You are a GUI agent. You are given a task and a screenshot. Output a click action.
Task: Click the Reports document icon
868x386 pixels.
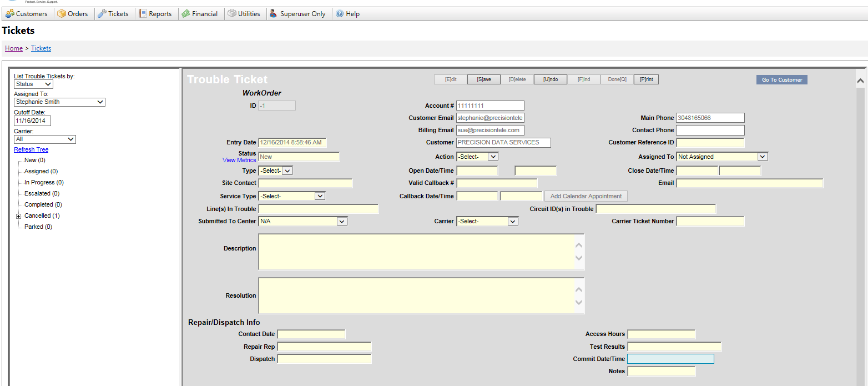[143, 14]
